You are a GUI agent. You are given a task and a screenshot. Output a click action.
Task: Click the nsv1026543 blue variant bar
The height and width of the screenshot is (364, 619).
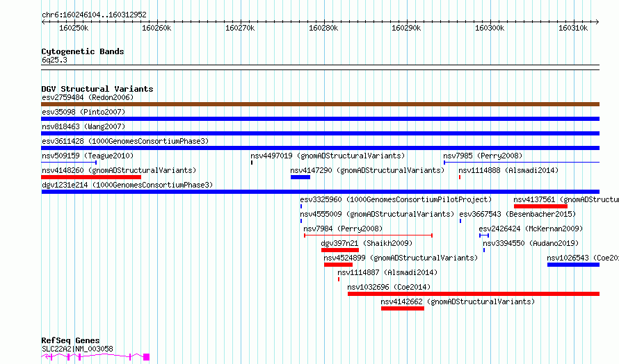[573, 265]
